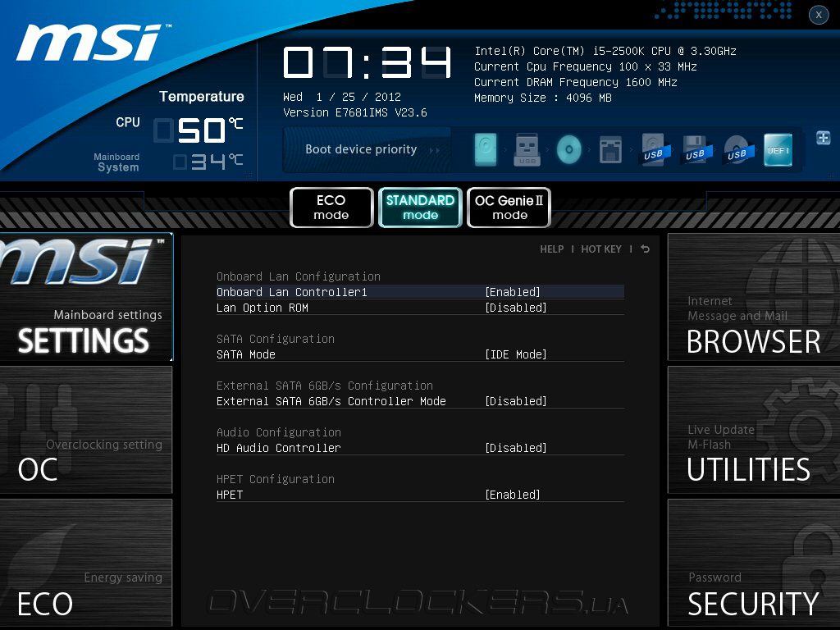Select the USB floppy boot device icon
Viewport: 840px width, 630px height.
click(x=696, y=149)
